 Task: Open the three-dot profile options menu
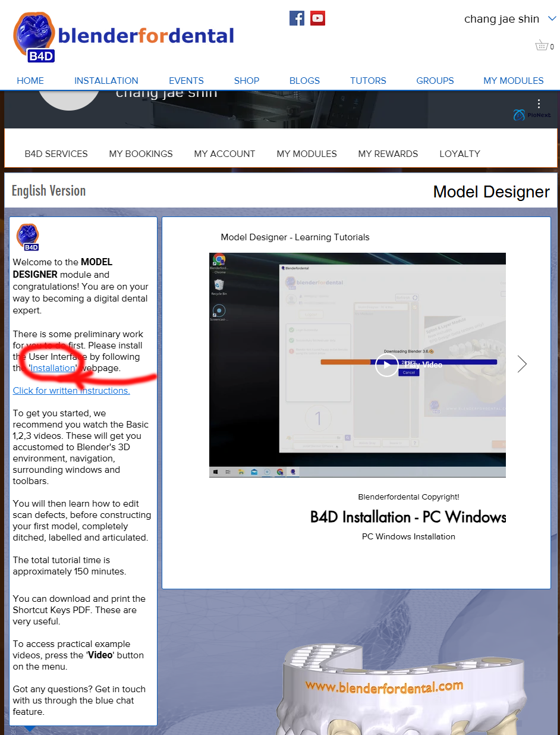pyautogui.click(x=539, y=103)
